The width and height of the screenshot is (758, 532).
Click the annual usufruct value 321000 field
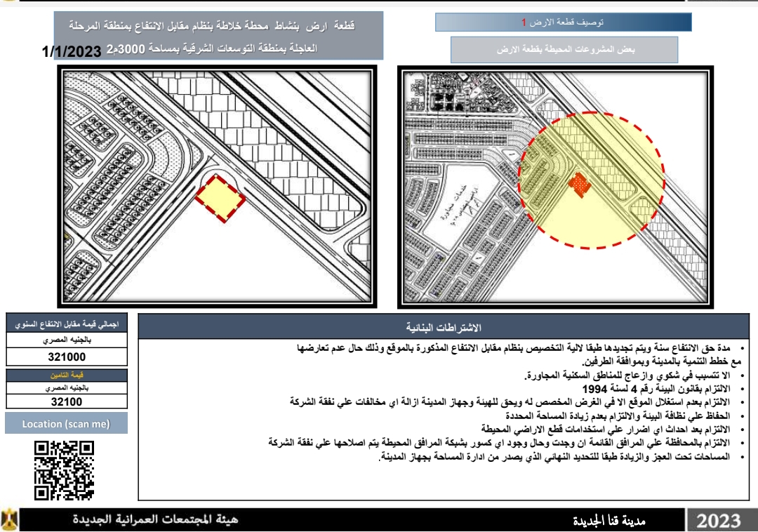coord(67,357)
